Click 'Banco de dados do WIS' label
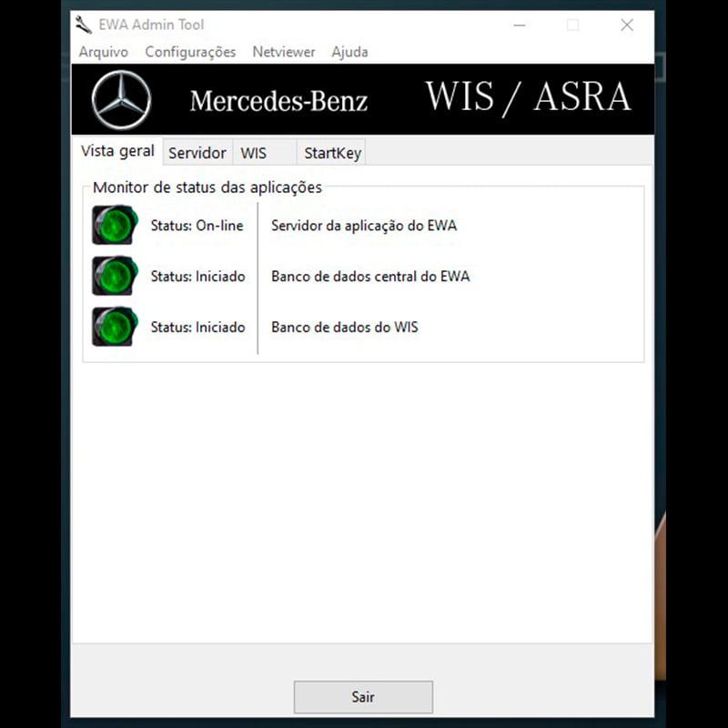 pyautogui.click(x=345, y=327)
